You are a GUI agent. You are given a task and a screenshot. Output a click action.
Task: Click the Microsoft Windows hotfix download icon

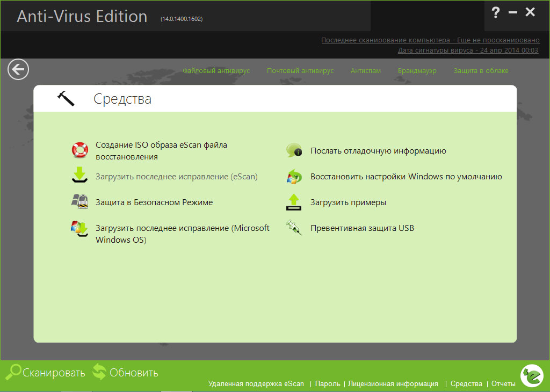click(79, 229)
